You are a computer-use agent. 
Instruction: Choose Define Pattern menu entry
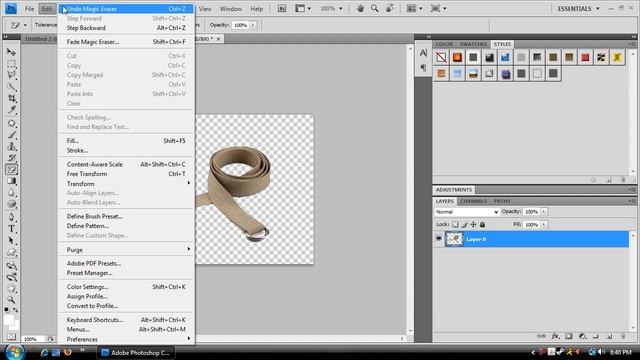point(126,226)
